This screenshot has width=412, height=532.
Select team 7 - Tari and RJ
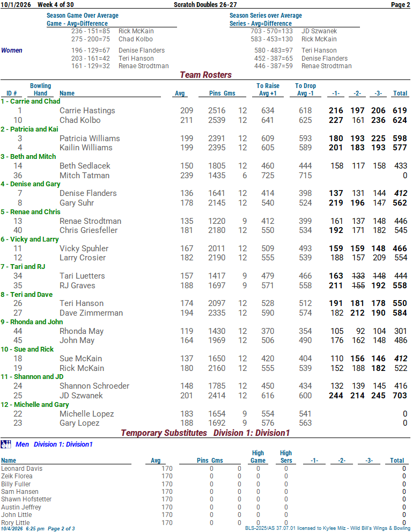coord(23,266)
